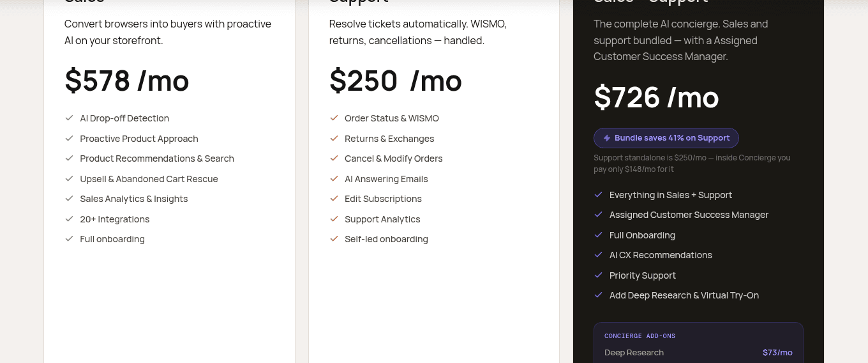Click checkmark beside Returns & Exchanges

point(334,138)
